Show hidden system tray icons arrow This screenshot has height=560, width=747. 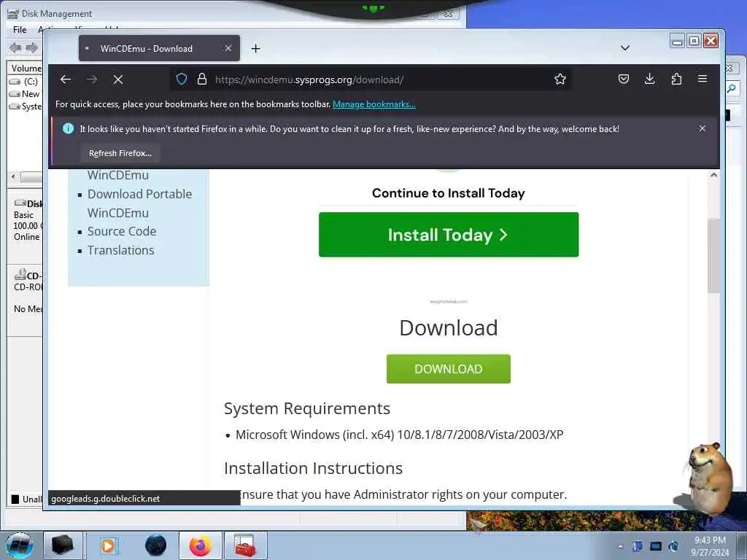tap(620, 546)
